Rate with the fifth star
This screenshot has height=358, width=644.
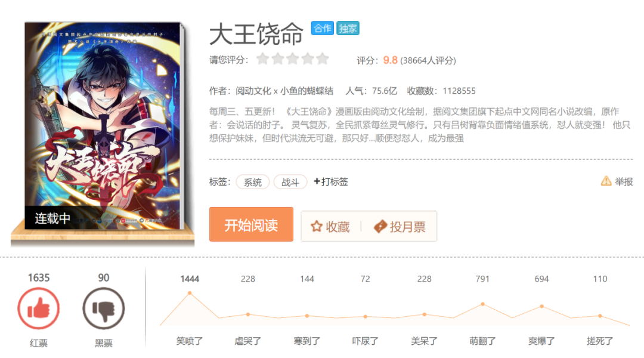point(323,59)
